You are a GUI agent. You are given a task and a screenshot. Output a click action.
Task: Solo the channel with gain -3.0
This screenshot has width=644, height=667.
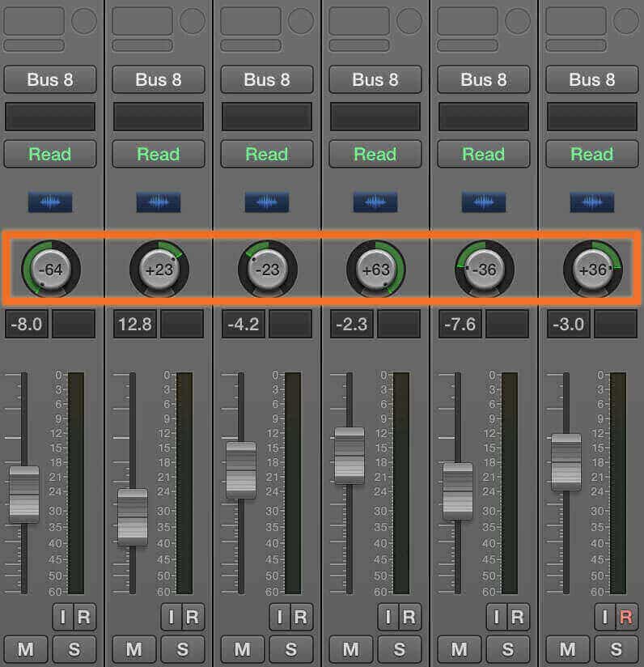point(616,649)
